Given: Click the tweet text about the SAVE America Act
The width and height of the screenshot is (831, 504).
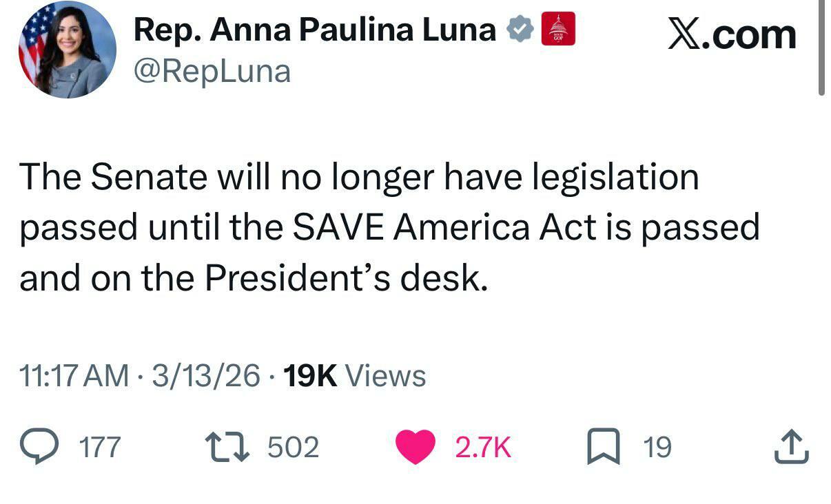Looking at the screenshot, I should click(389, 227).
